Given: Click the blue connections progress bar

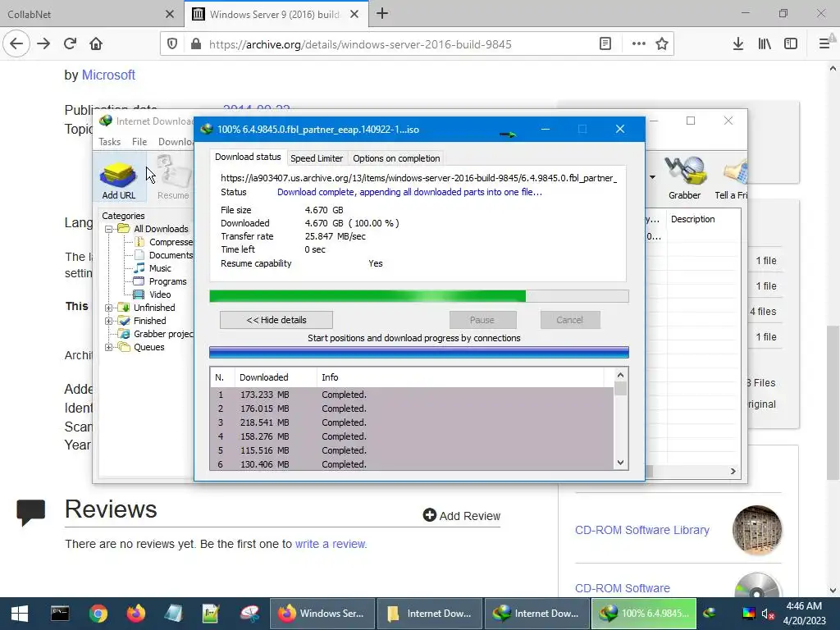Looking at the screenshot, I should (419, 352).
